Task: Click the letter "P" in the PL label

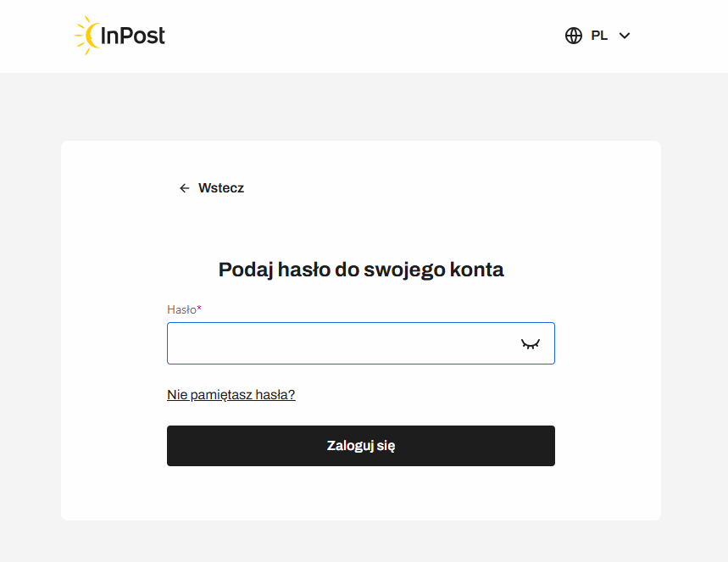Action: pos(595,36)
